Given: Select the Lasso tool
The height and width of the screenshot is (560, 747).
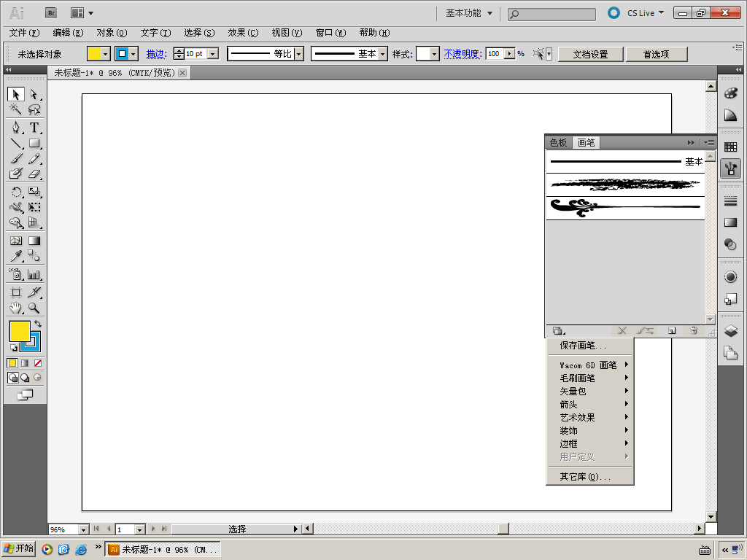Looking at the screenshot, I should click(x=34, y=109).
